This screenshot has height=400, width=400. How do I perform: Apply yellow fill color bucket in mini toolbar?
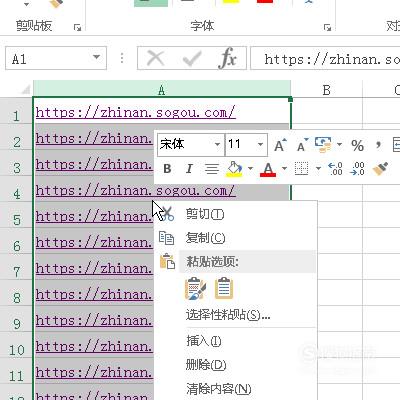tap(235, 169)
